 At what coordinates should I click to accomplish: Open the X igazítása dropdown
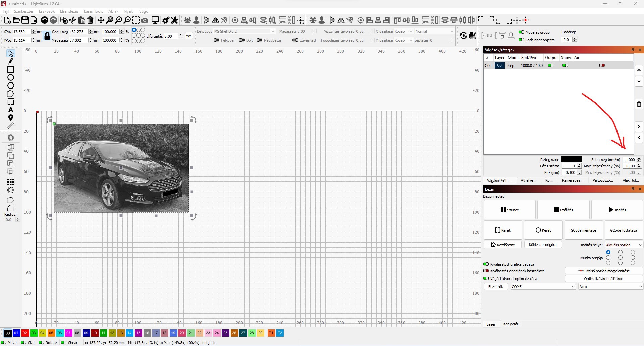pyautogui.click(x=404, y=31)
